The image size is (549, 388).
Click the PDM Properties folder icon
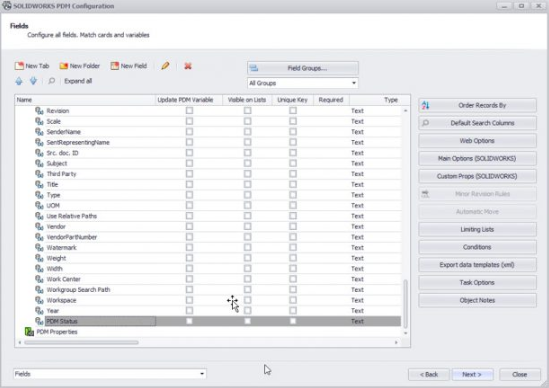[x=29, y=332]
